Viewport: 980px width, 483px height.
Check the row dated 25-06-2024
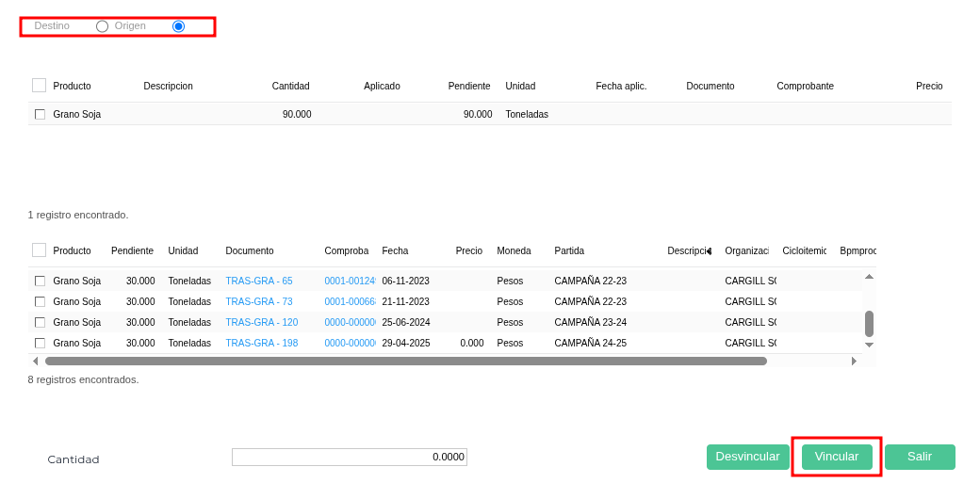[x=40, y=322]
